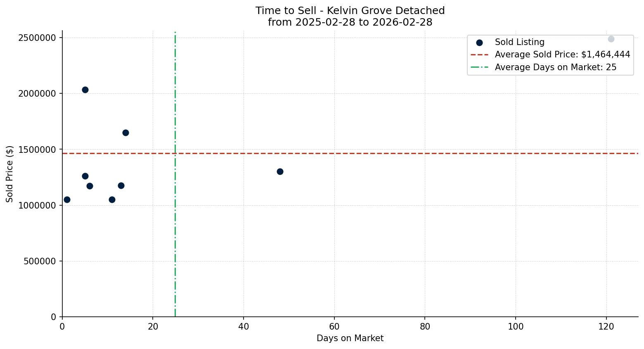Click the data point priced near 2030000
644x349 pixels.
point(85,89)
